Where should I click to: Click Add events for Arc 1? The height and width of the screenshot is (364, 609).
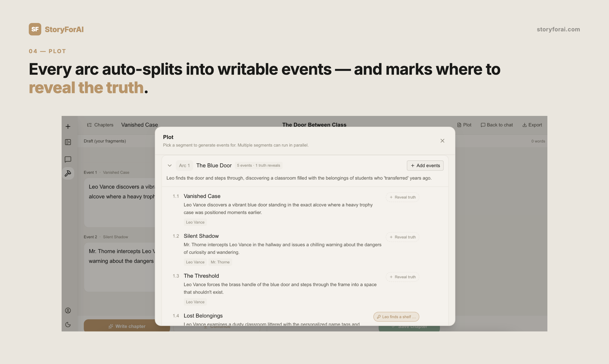coord(425,165)
